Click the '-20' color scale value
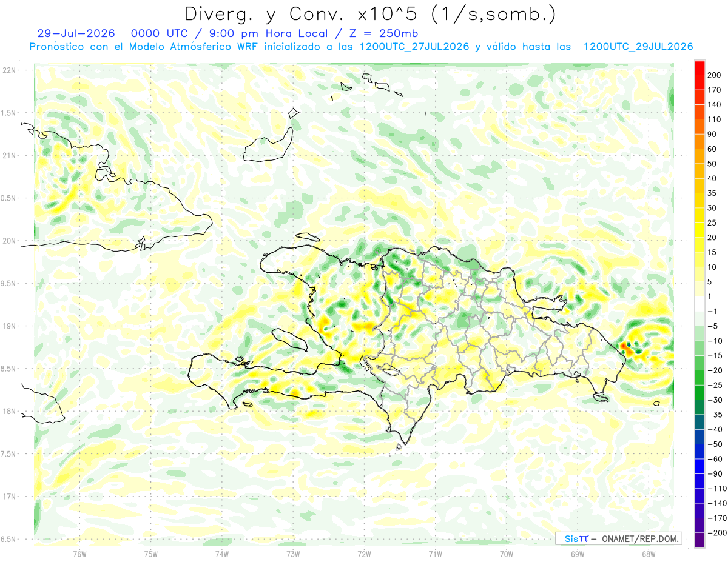728x562 pixels. tap(716, 370)
